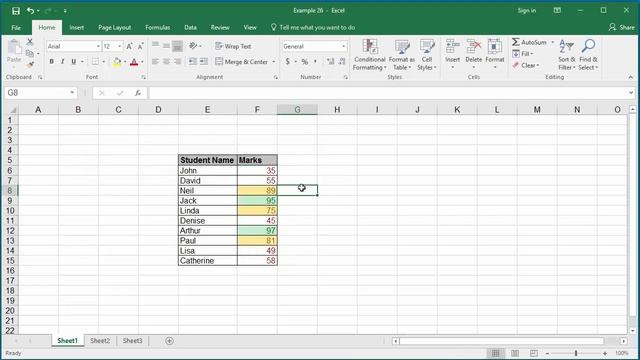Click Tell me what you want to do
Screen dimensions: 640x360
tap(313, 27)
